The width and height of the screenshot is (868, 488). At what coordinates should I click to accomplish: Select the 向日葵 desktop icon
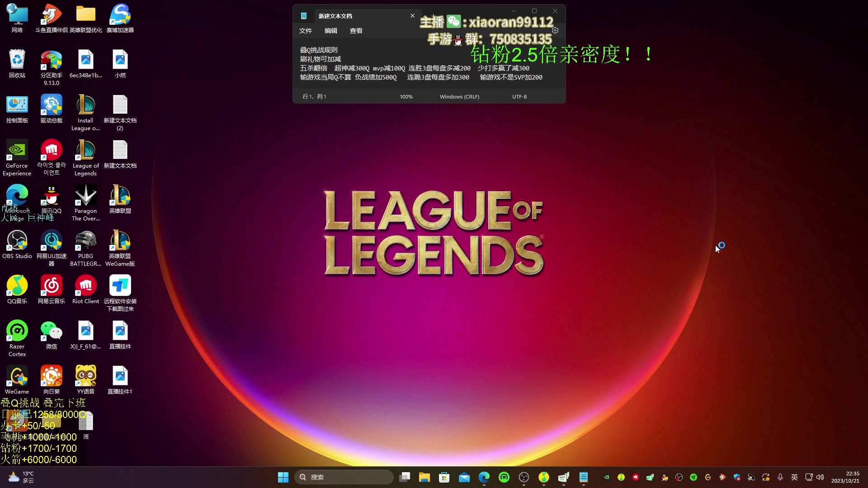tap(52, 380)
